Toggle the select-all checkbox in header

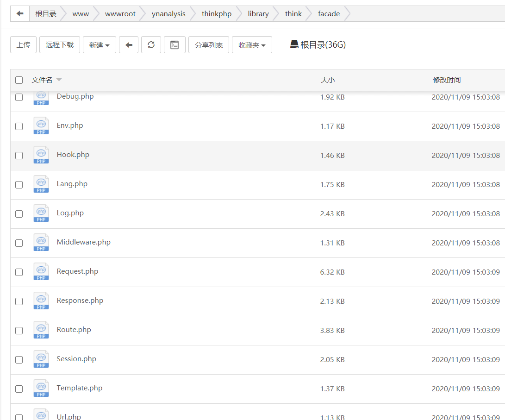(x=19, y=80)
